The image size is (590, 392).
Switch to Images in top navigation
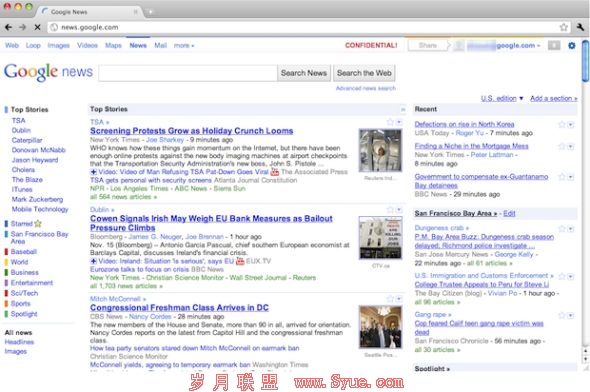58,46
